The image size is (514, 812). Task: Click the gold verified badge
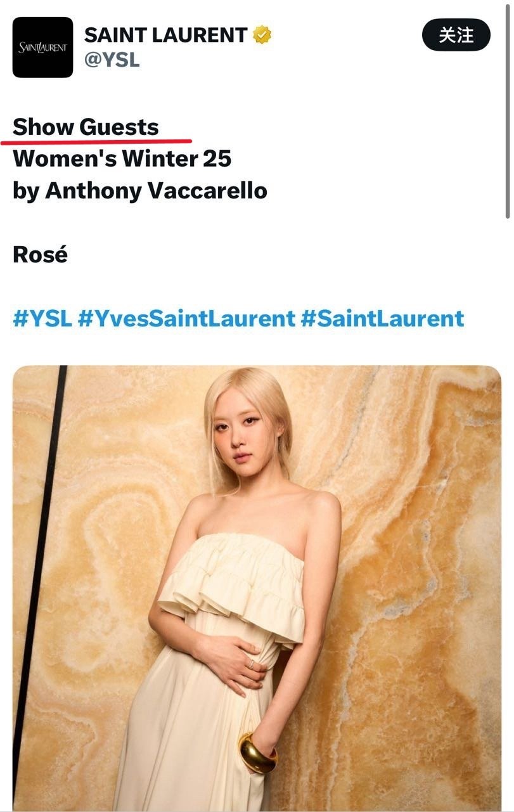pyautogui.click(x=262, y=35)
